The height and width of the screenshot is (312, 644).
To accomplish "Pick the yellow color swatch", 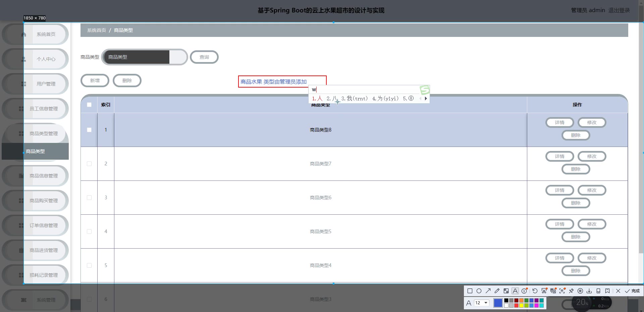I will tap(521, 306).
